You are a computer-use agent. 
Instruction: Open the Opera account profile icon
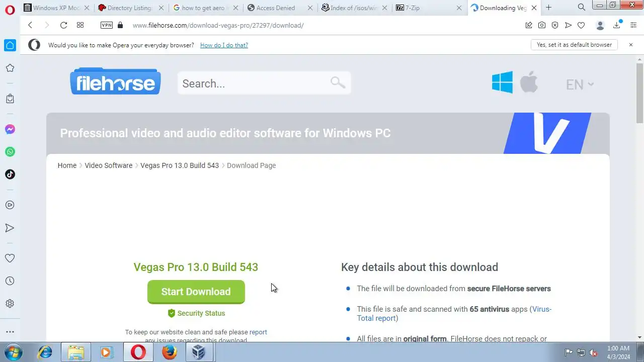pos(600,25)
